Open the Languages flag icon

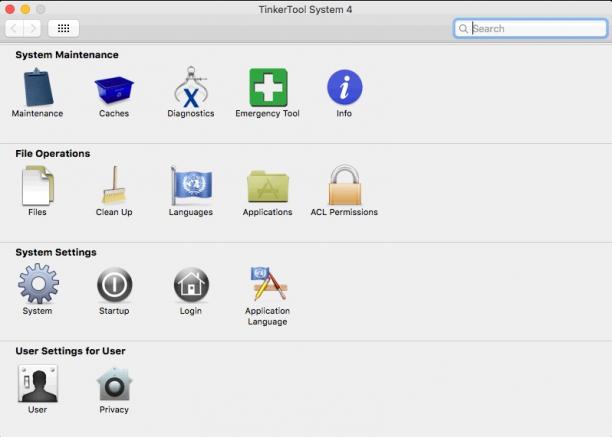pos(191,186)
